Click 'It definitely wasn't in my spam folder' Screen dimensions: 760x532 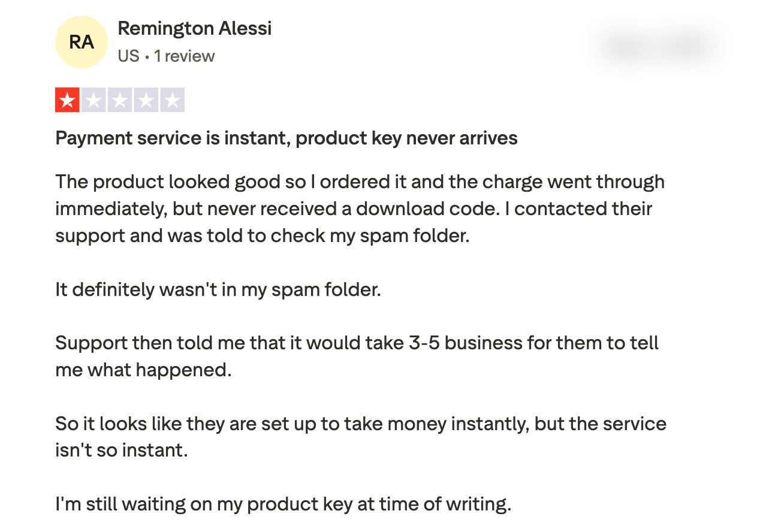coord(218,289)
